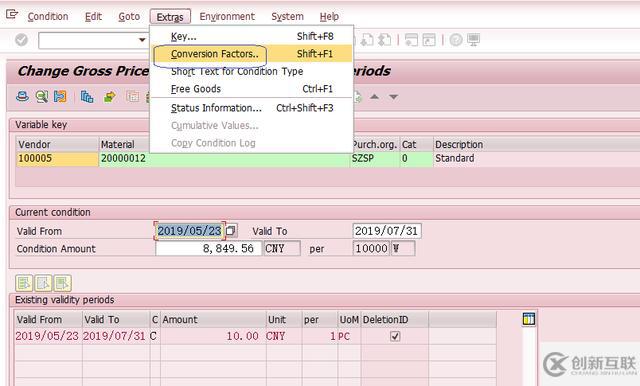Screen dimensions: 640x386
Task: Click the Valid To date field 2019/07/31
Action: click(x=387, y=231)
